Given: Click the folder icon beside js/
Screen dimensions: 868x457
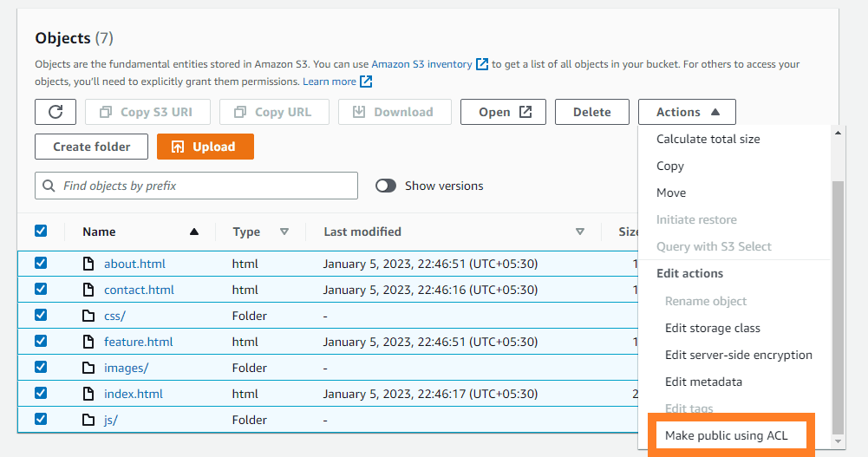Looking at the screenshot, I should [88, 420].
